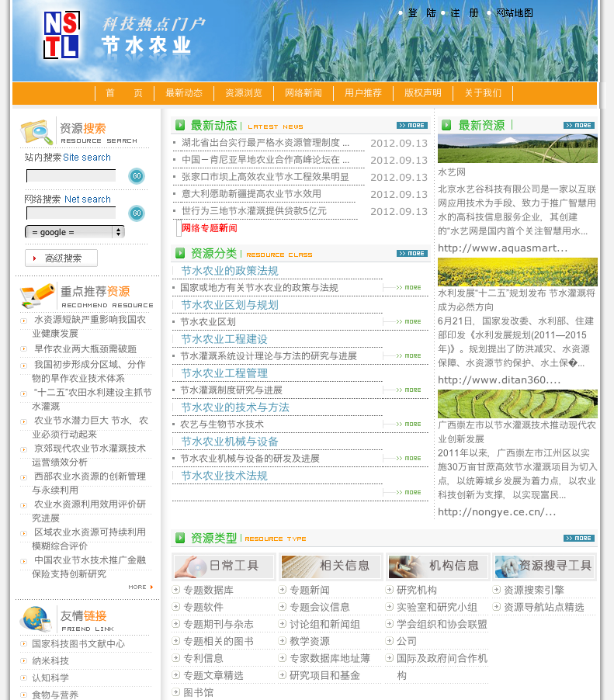Click MORE icon in 资源分类 header
Viewport: 614px width, 700px height.
click(x=411, y=253)
